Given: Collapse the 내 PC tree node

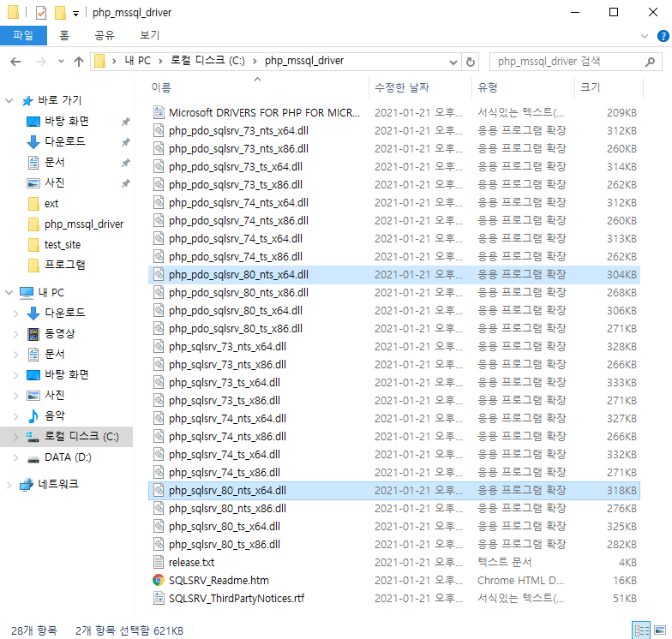Looking at the screenshot, I should tap(9, 293).
